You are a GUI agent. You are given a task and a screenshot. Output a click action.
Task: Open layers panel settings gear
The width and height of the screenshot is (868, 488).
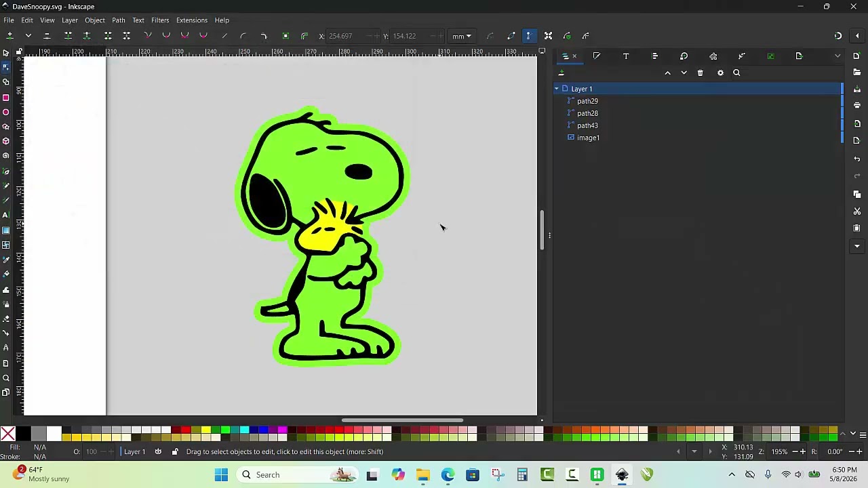[x=720, y=73]
